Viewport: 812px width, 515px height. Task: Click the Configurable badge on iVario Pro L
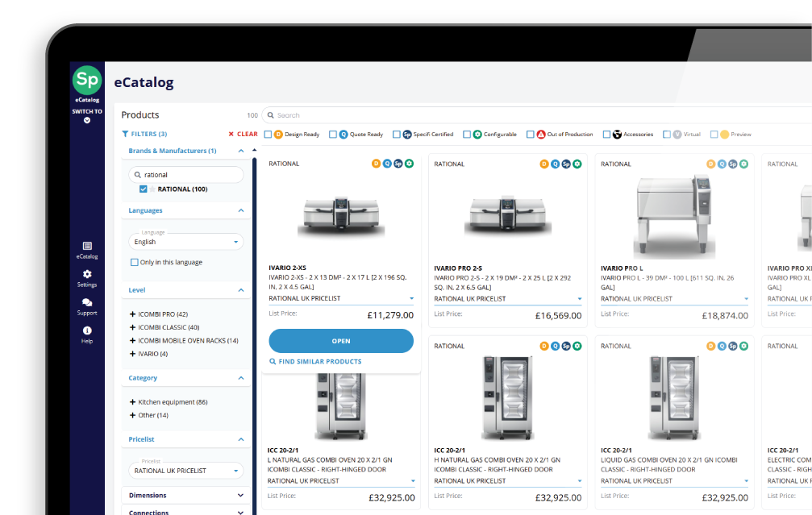(x=743, y=164)
